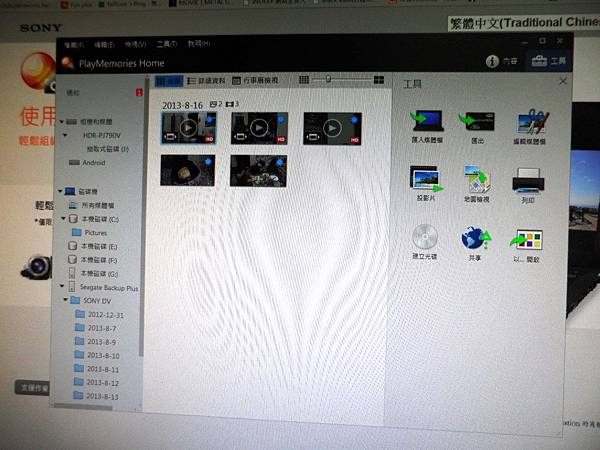Switch to the highlighted thumbnail view tab
The height and width of the screenshot is (450, 600).
point(169,81)
